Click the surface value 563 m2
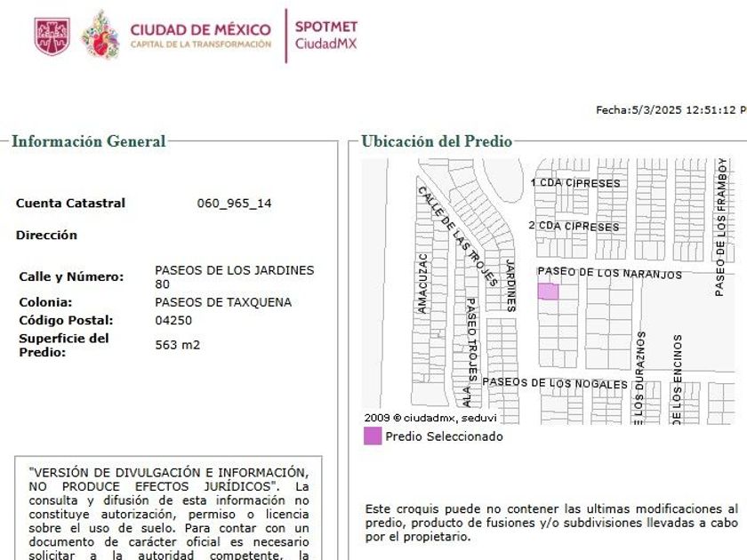The image size is (747, 560). click(177, 345)
